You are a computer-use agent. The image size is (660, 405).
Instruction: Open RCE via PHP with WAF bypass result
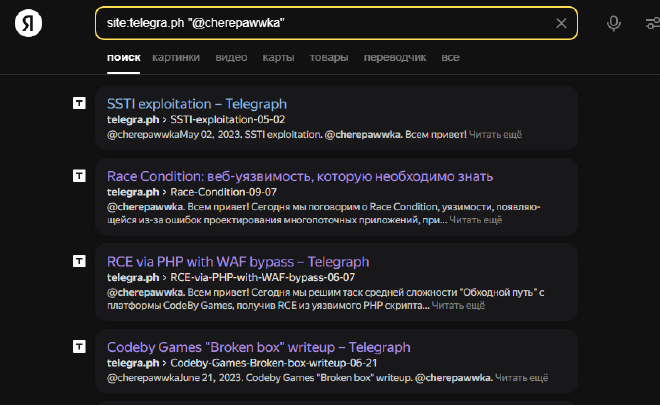238,262
